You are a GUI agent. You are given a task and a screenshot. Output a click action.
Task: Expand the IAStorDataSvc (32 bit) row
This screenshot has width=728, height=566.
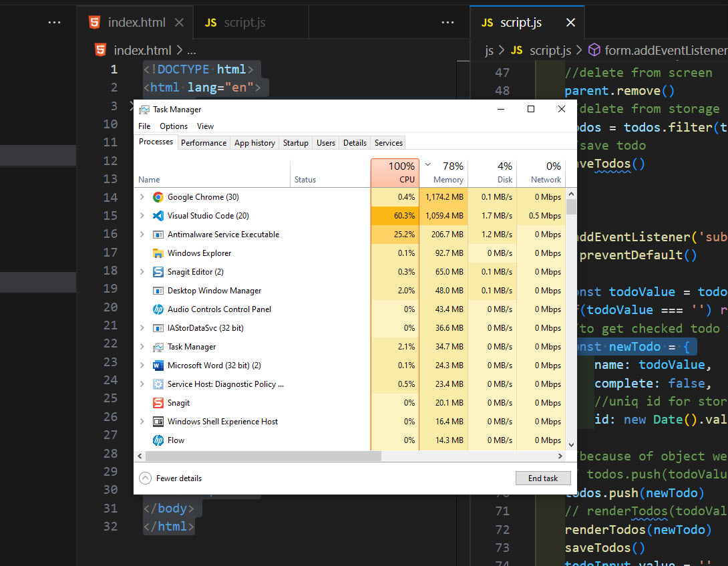(x=142, y=328)
